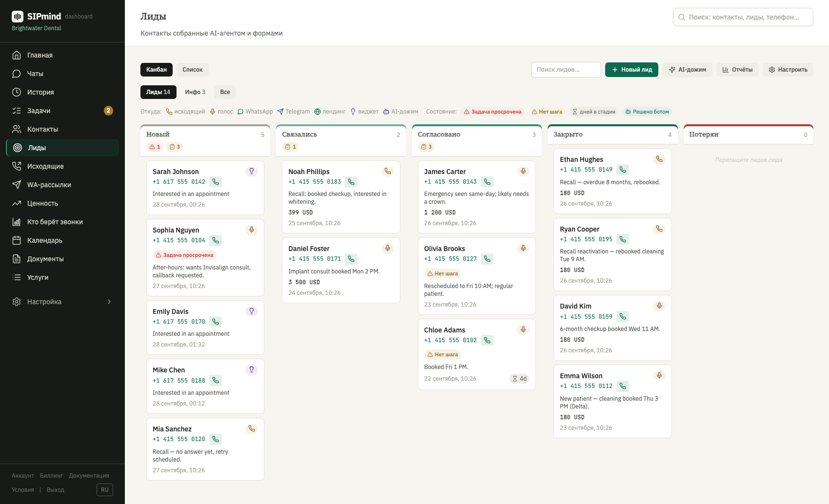Click the SIPmind logo icon
Screen dimensions: 829x504
[18, 17]
